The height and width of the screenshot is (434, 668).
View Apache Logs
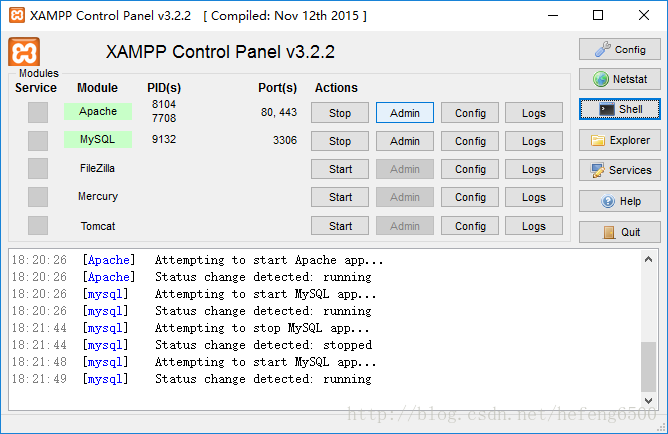(534, 113)
